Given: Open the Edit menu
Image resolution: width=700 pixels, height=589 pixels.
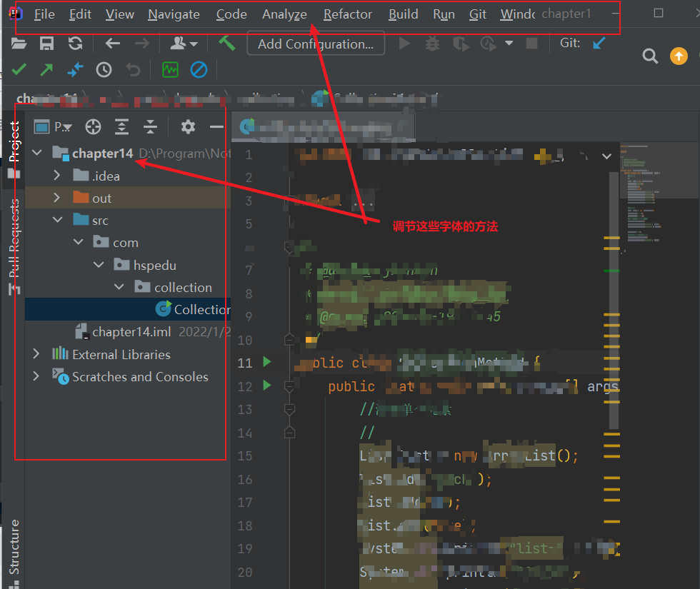Looking at the screenshot, I should [x=80, y=14].
